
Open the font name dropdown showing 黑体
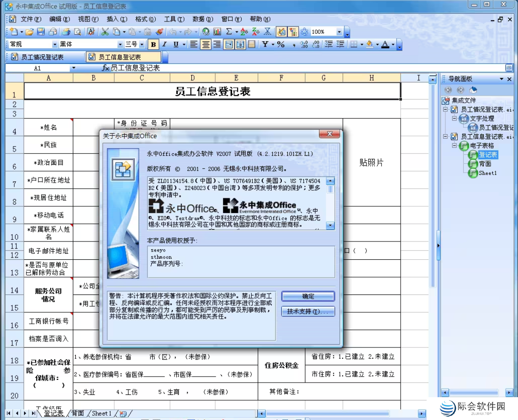[121, 44]
